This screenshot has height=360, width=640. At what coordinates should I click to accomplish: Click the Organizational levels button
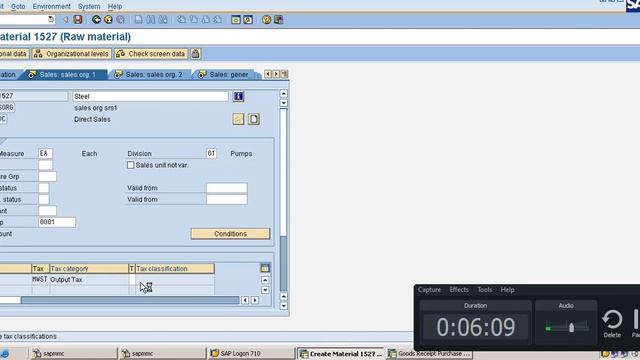[x=71, y=54]
